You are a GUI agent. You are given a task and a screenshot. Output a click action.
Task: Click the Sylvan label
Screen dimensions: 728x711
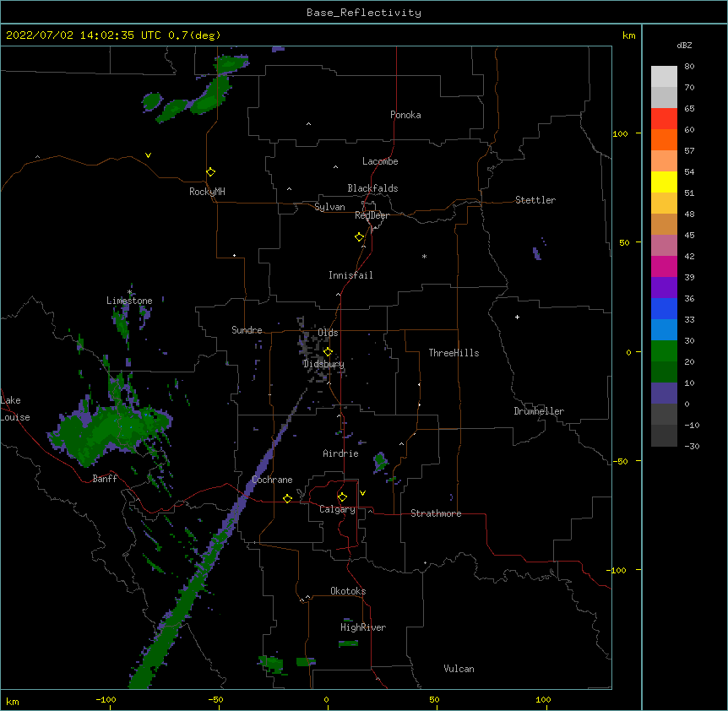329,207
